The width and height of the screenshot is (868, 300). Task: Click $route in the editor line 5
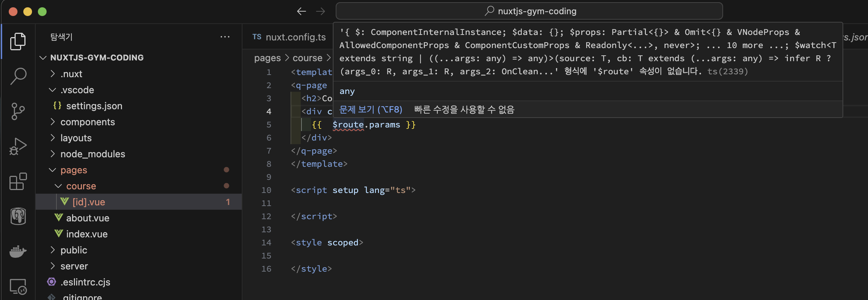point(348,125)
